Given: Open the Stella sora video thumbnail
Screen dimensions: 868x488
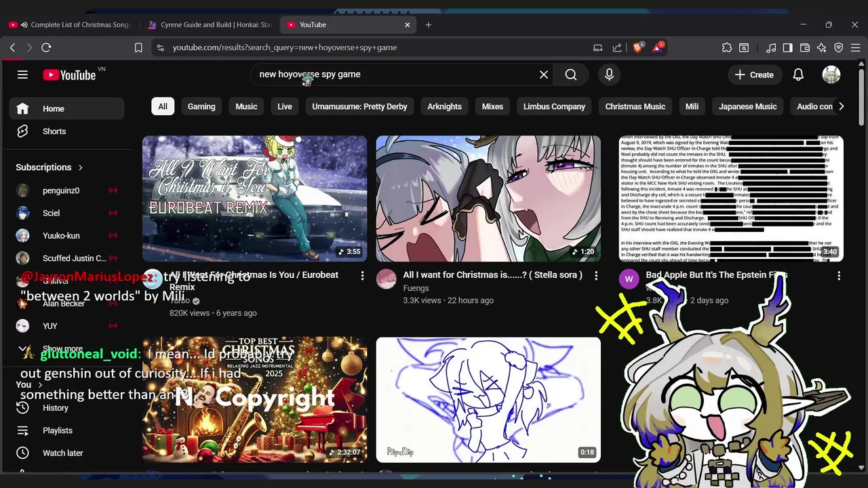Looking at the screenshot, I should [488, 199].
